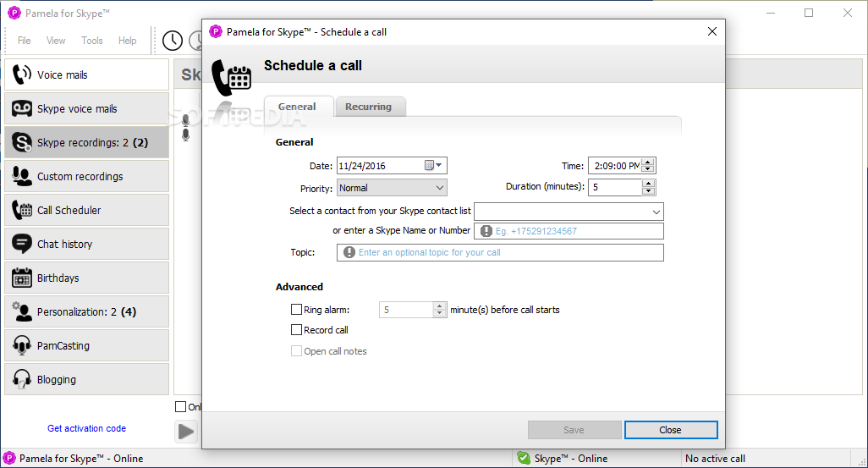The image size is (868, 468).
Task: Minimize the main Pamela window
Action: (771, 13)
